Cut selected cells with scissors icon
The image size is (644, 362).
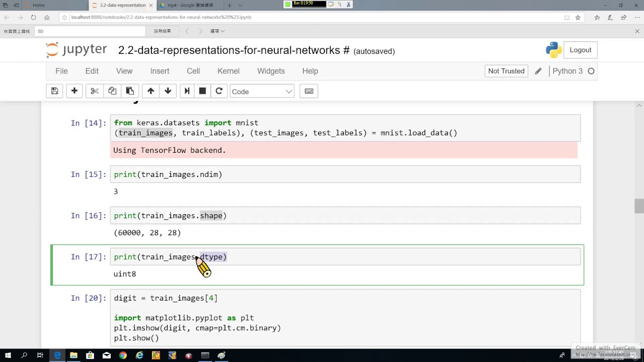(x=94, y=91)
